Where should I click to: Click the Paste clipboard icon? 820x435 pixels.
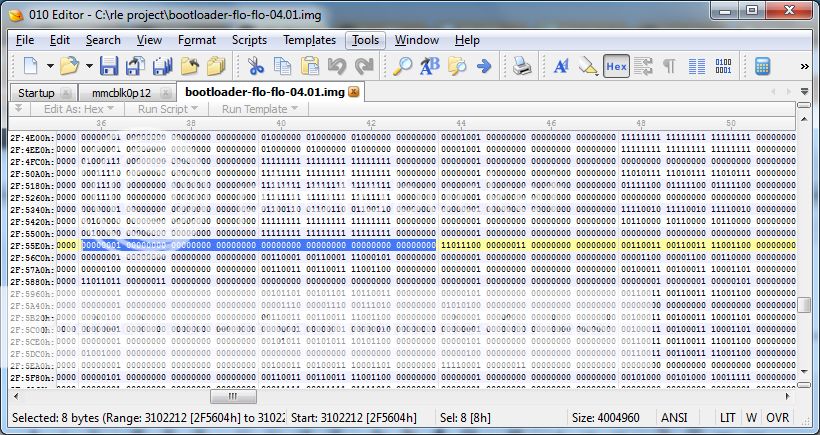click(x=310, y=67)
